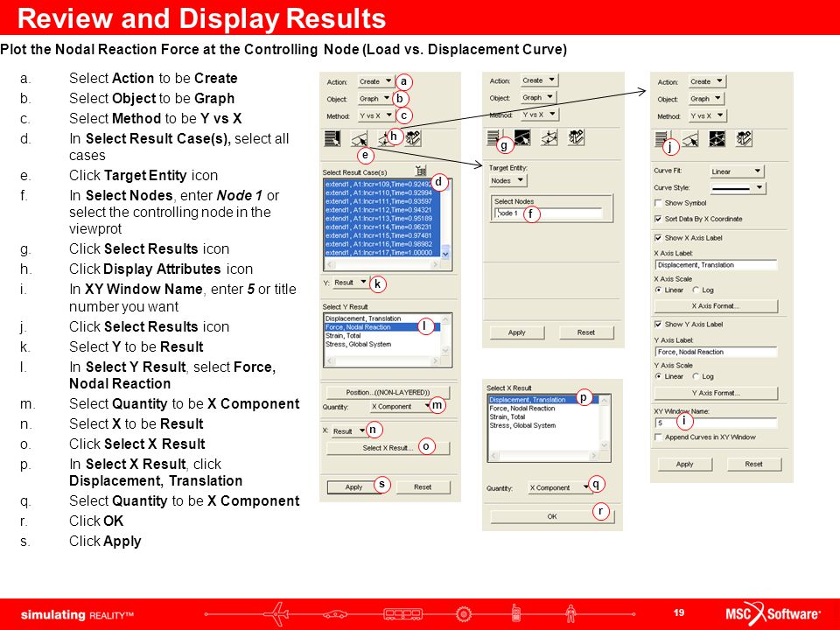Click Plot Options icon in left panel
The image size is (840, 630).
point(413,138)
